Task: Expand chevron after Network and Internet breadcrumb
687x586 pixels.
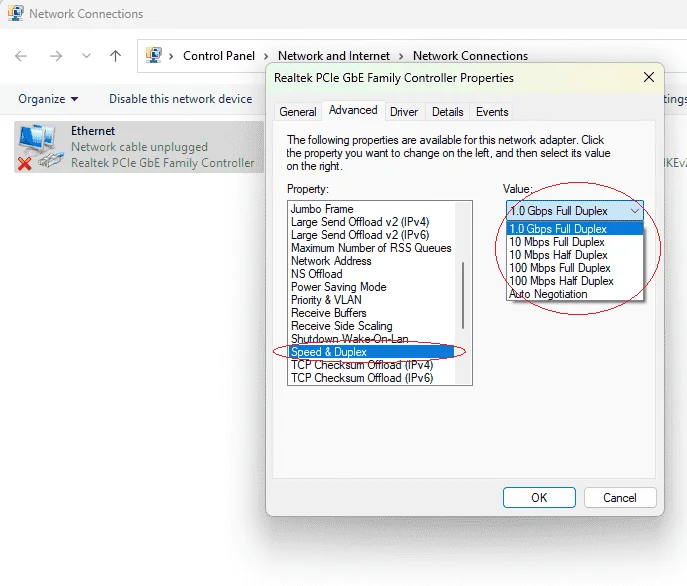Action: tap(401, 57)
